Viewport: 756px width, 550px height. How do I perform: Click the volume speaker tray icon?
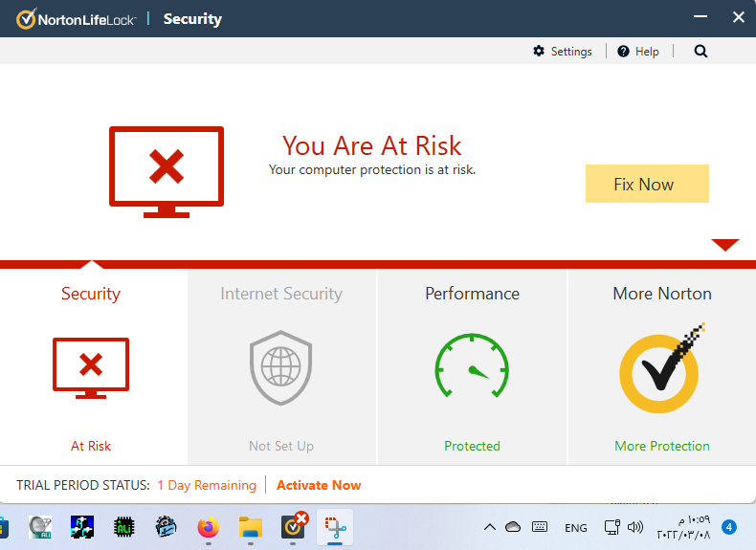point(635,527)
